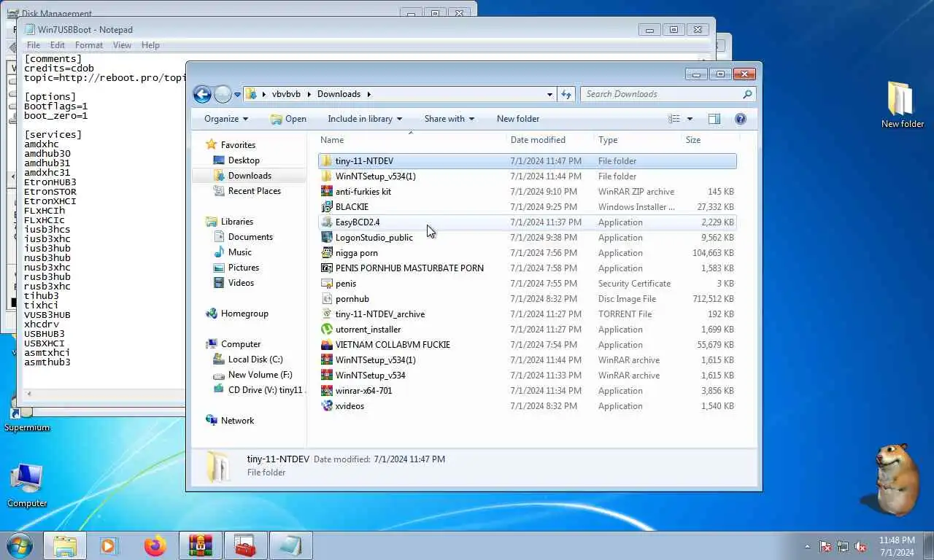Open Notepad's View menu

click(122, 45)
